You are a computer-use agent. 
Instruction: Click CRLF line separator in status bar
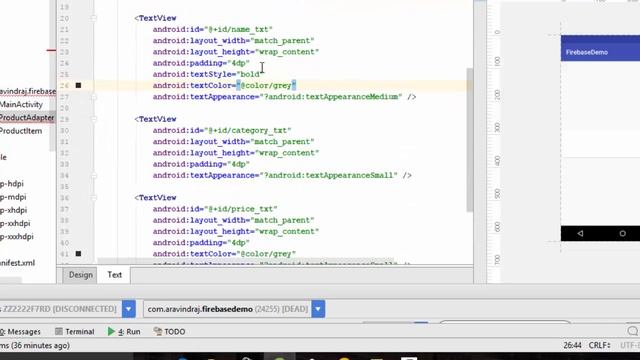(x=599, y=345)
